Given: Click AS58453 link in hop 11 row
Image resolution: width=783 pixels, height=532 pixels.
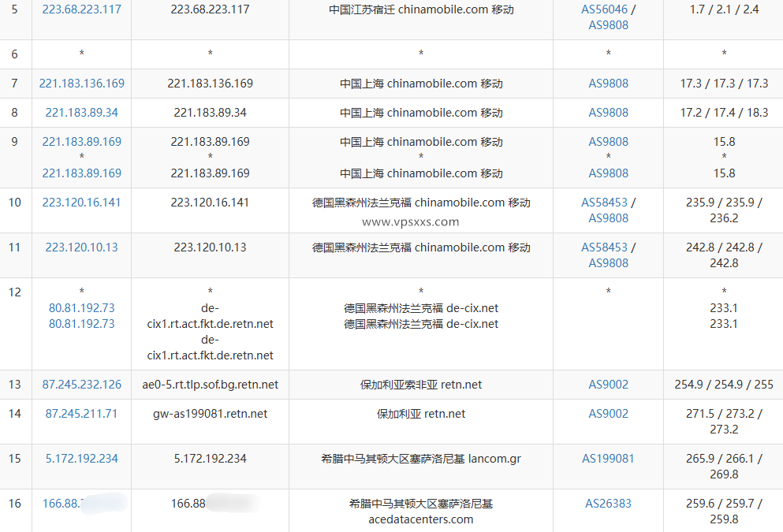Looking at the screenshot, I should click(604, 247).
